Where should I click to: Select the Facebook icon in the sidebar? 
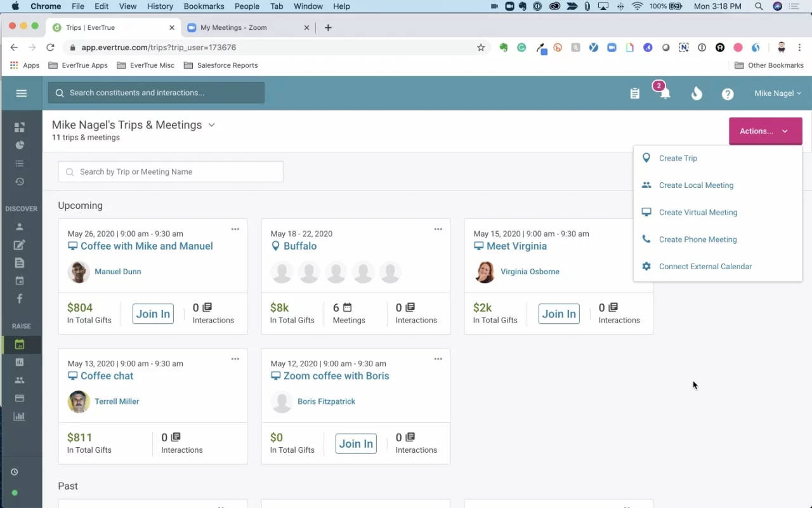tap(21, 298)
